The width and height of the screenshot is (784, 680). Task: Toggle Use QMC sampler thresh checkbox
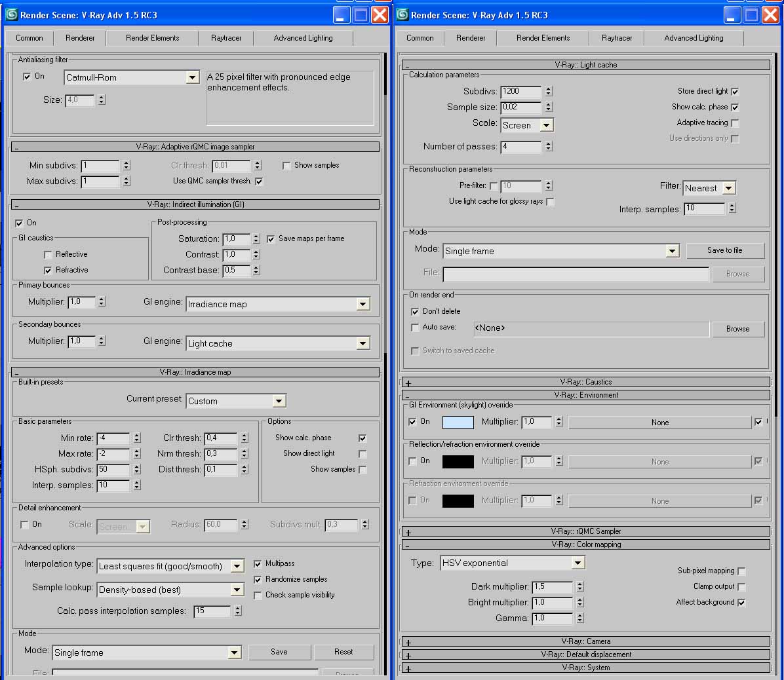click(x=259, y=181)
